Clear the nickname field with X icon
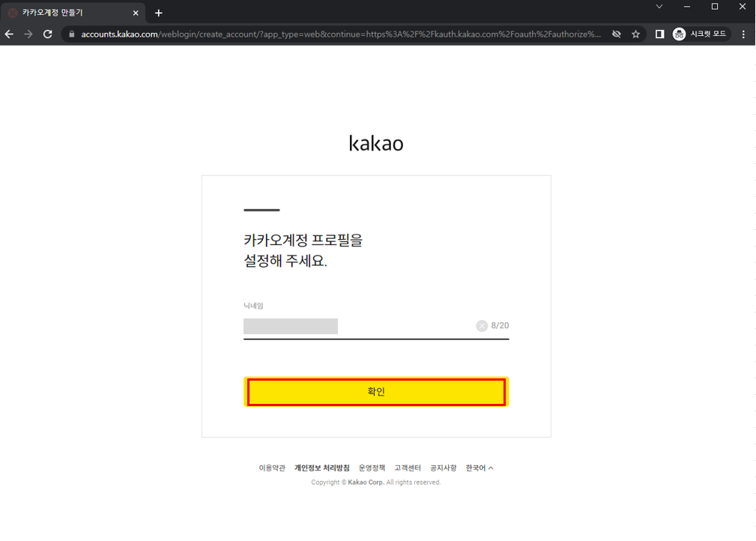The width and height of the screenshot is (756, 541). (482, 326)
